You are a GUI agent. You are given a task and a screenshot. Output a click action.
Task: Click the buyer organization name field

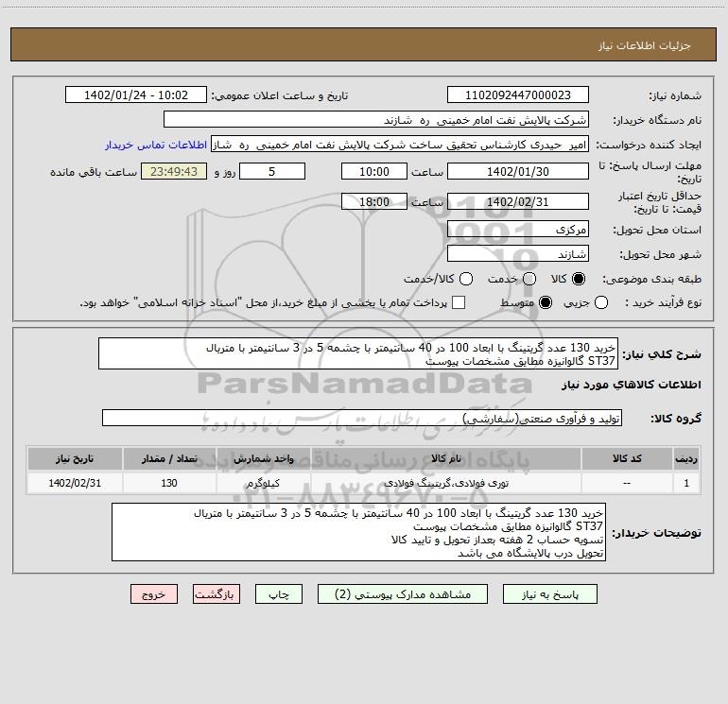pyautogui.click(x=376, y=120)
